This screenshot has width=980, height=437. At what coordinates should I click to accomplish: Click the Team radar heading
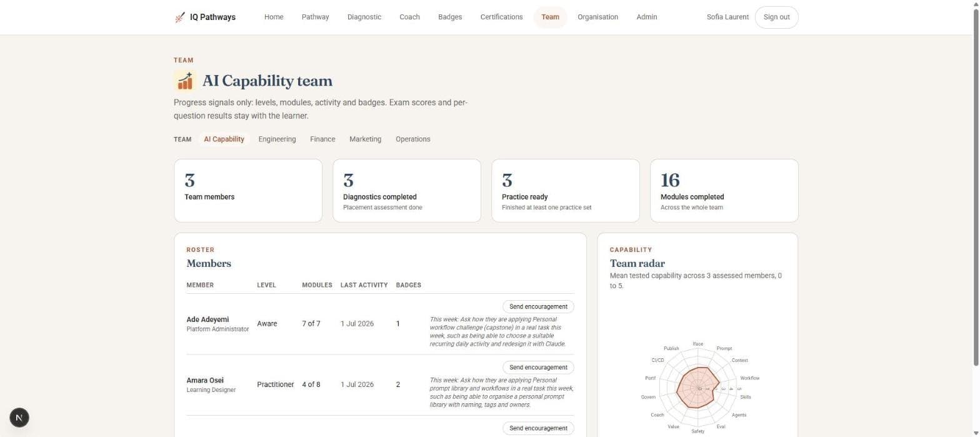[637, 263]
